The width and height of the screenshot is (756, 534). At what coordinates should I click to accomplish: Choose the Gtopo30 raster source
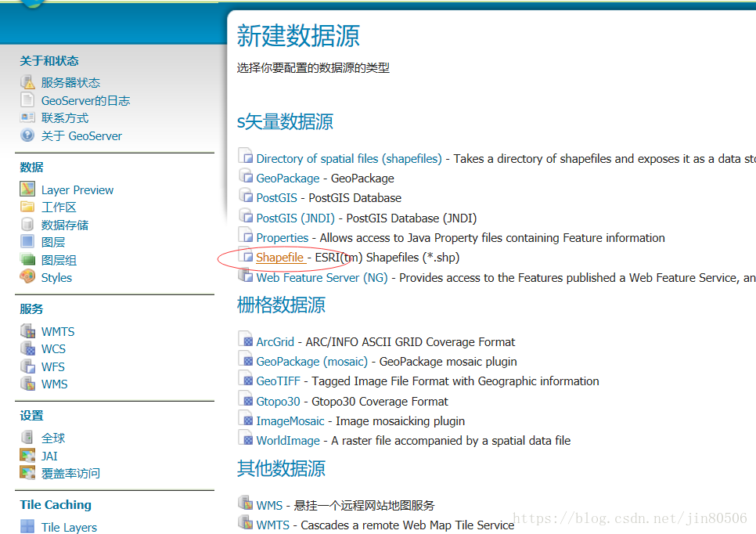pos(278,402)
